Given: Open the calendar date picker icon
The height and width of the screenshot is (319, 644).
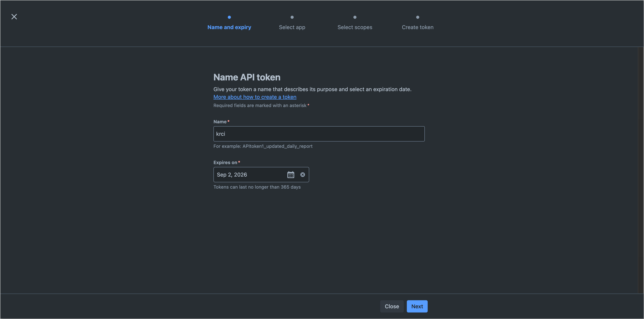Looking at the screenshot, I should [290, 175].
